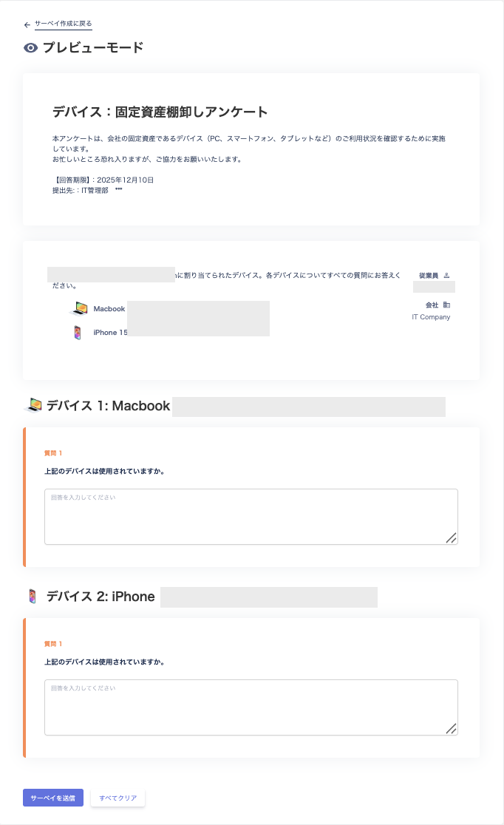Click the Macbook laptop icon in assigned devices list
This screenshot has width=504, height=825.
click(78, 308)
